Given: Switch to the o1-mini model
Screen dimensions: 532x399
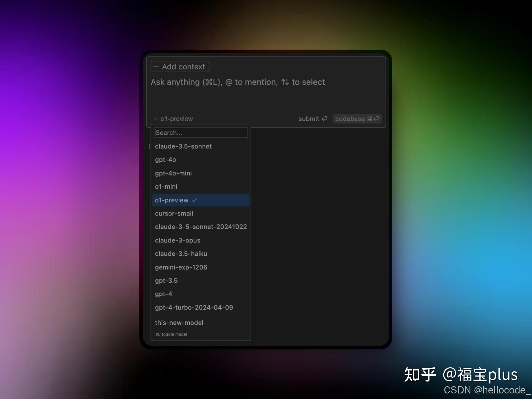Looking at the screenshot, I should [166, 186].
